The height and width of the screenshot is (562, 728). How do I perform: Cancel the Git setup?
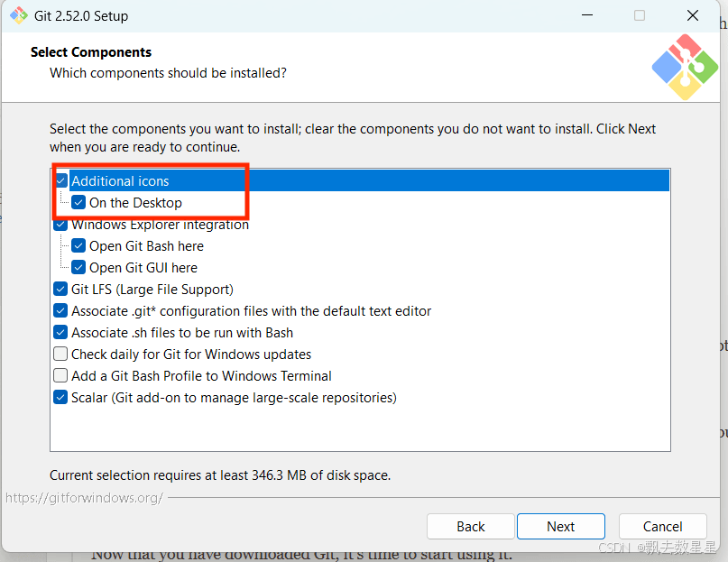click(x=662, y=526)
